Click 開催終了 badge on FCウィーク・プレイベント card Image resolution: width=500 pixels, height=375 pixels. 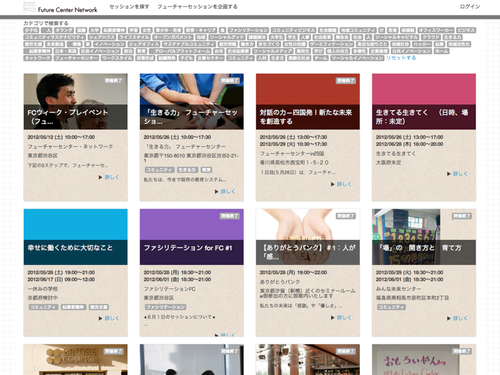114,81
